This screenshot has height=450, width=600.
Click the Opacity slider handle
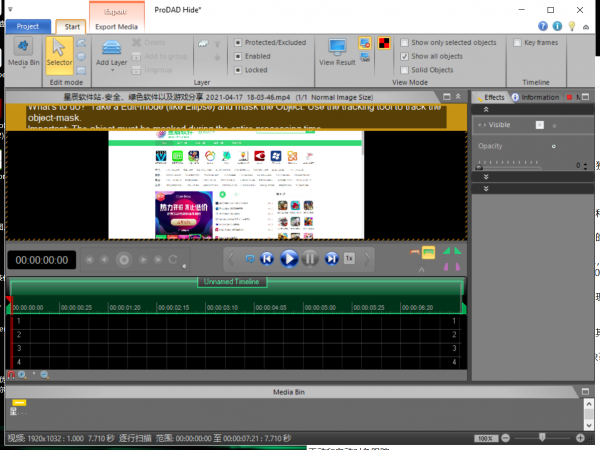click(479, 166)
